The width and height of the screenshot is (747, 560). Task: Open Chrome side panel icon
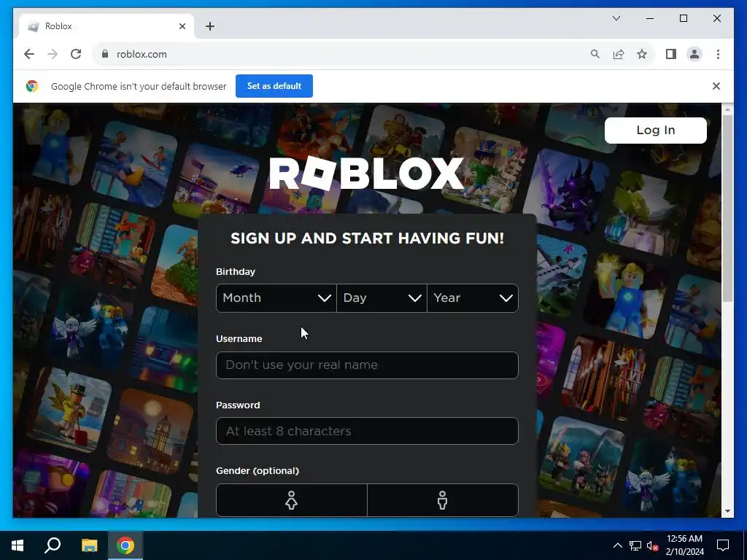point(671,54)
